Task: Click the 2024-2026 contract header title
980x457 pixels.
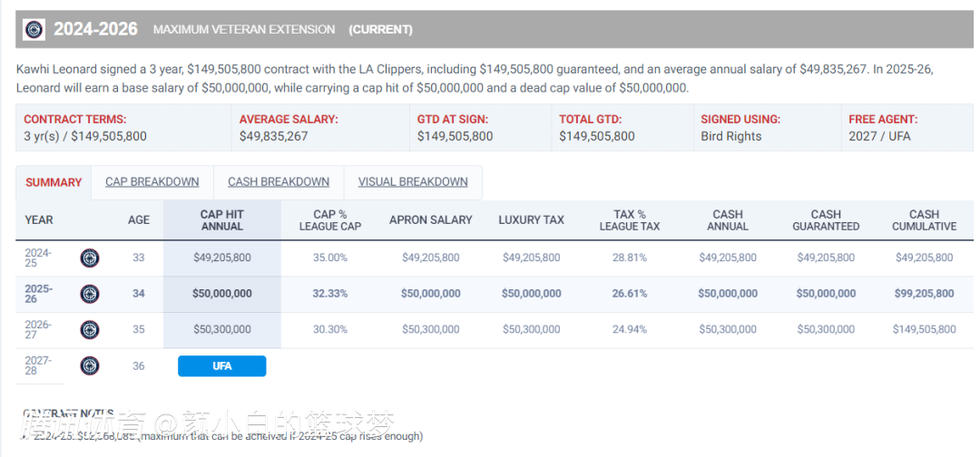Action: click(95, 29)
